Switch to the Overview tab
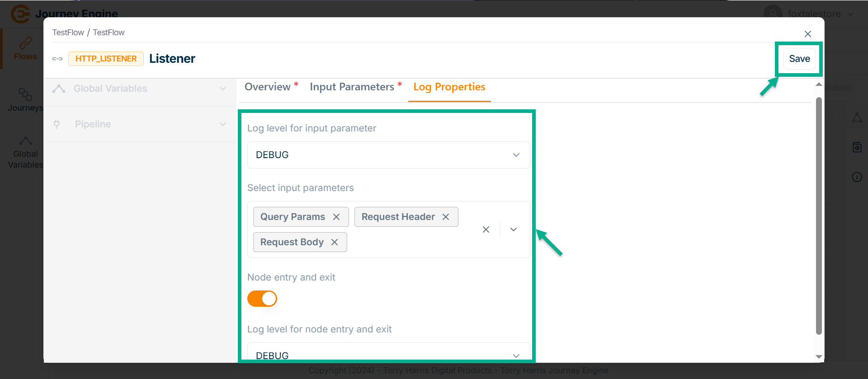This screenshot has height=379, width=868. (268, 87)
